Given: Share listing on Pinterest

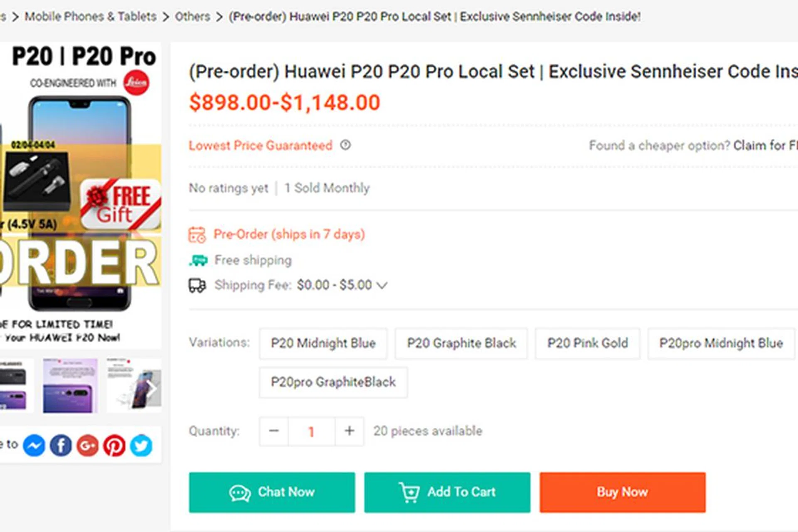Looking at the screenshot, I should [x=114, y=446].
